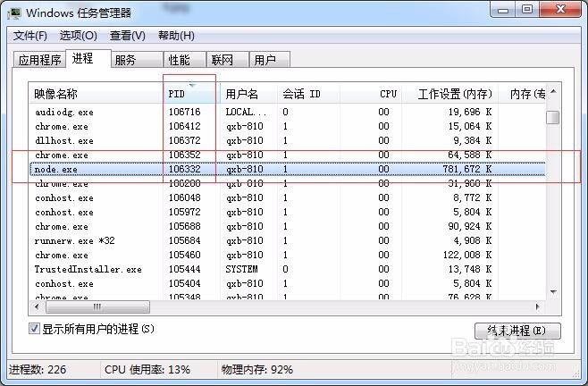Select chrome.exe with PID 105688

[x=287, y=226]
